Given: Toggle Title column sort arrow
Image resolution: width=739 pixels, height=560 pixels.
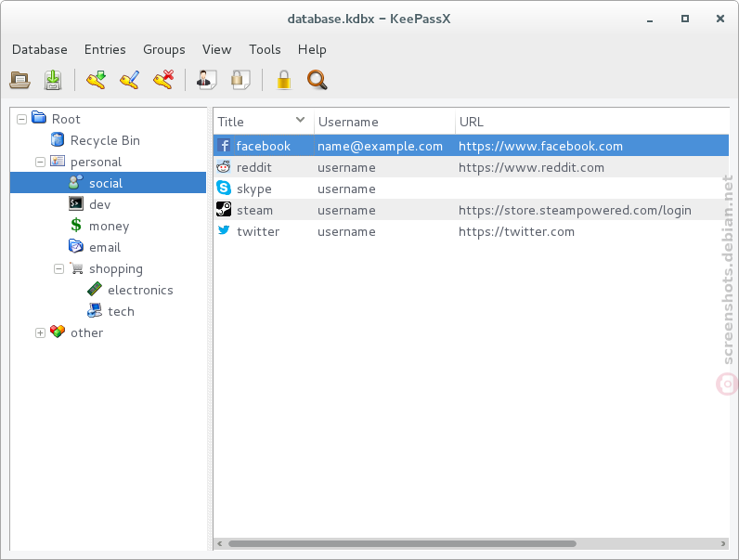Looking at the screenshot, I should 300,120.
